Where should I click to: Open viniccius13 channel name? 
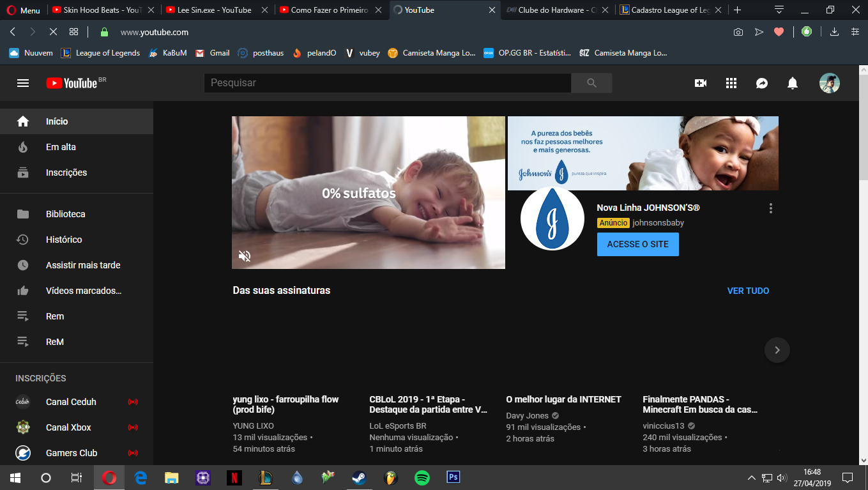coord(664,426)
